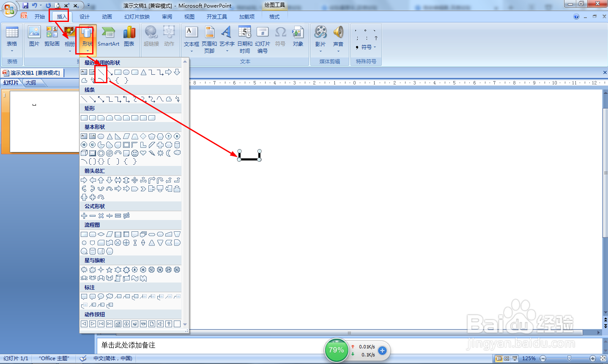Viewport: 608px width, 364px height.
Task: Insert a chart (图表)
Action: (x=129, y=36)
